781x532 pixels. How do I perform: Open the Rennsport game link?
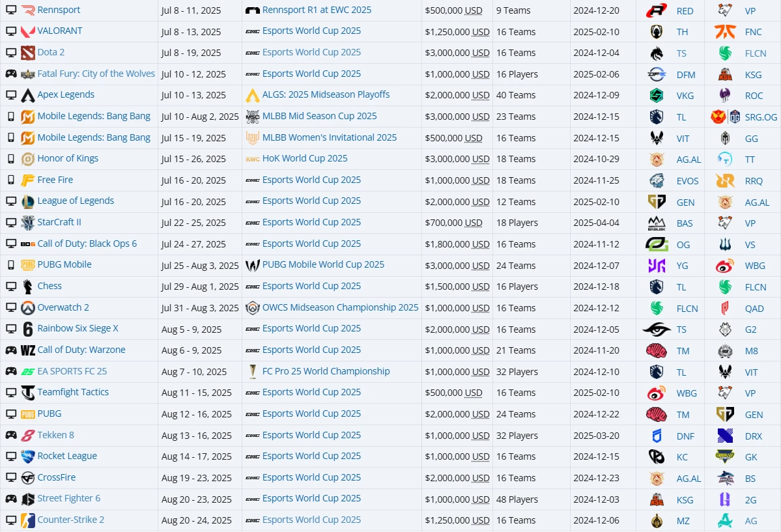59,10
